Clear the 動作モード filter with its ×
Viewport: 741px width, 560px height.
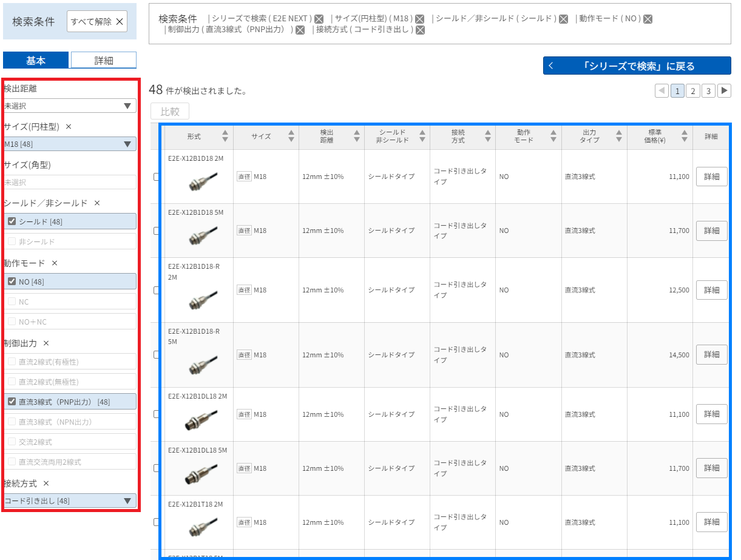pos(55,263)
